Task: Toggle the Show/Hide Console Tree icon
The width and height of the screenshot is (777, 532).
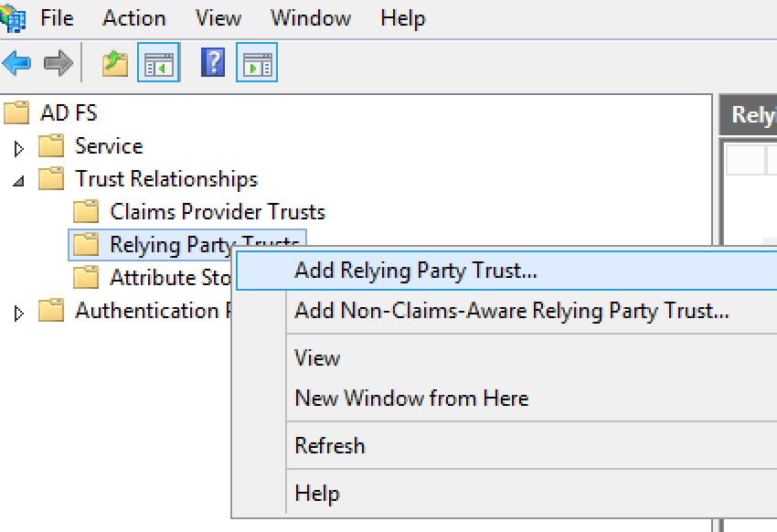Action: click(x=158, y=63)
